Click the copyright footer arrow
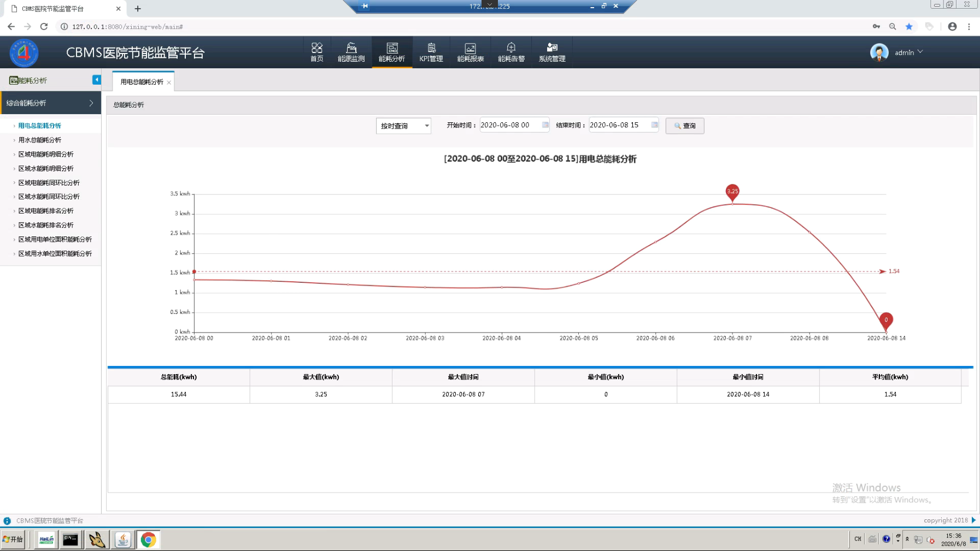Image resolution: width=980 pixels, height=551 pixels. pyautogui.click(x=973, y=520)
